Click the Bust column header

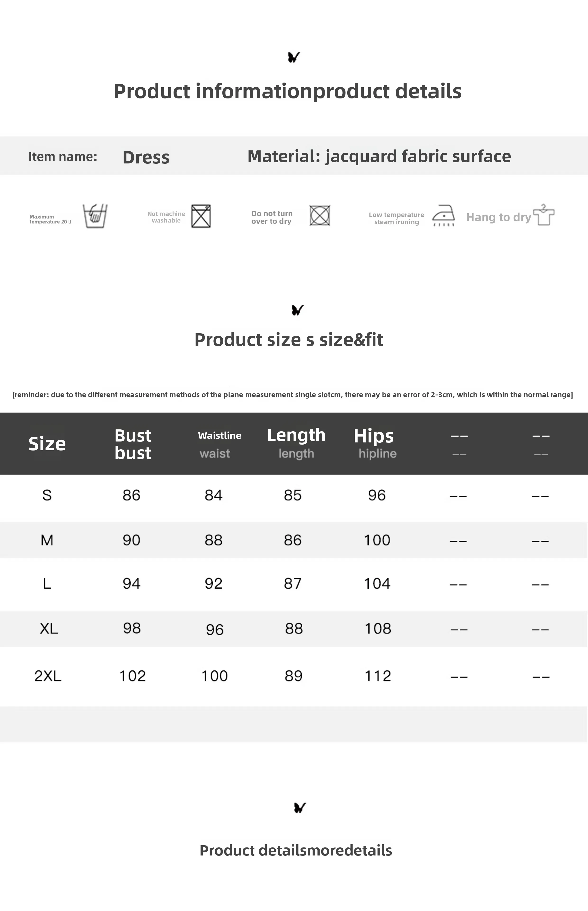[x=133, y=444]
